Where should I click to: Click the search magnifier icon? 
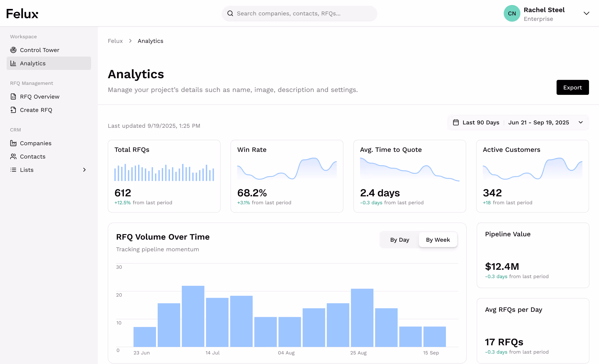pyautogui.click(x=230, y=13)
